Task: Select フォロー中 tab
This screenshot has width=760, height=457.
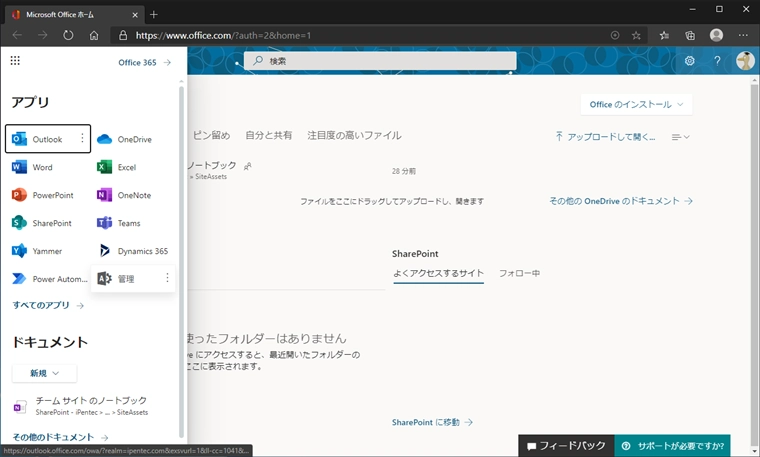Action: [x=519, y=273]
